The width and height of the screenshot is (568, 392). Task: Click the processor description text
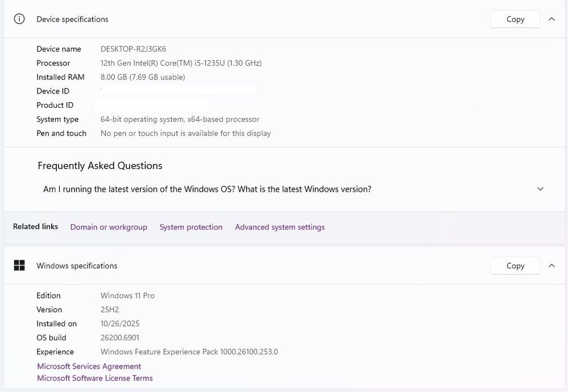coord(181,63)
